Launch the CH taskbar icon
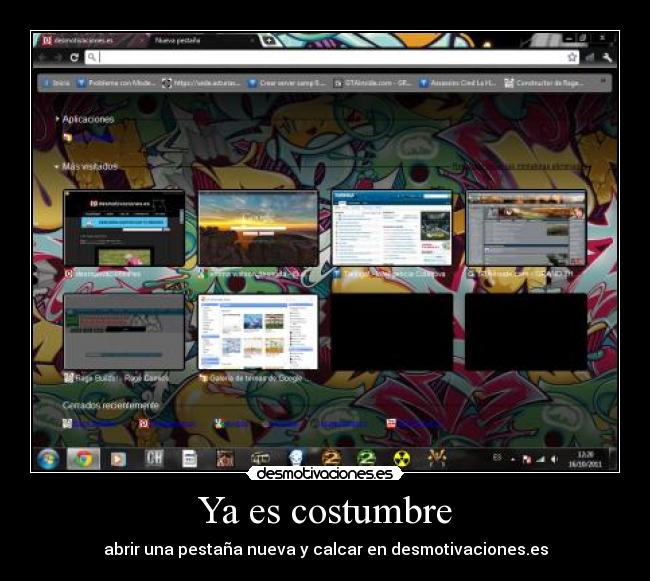 (154, 459)
